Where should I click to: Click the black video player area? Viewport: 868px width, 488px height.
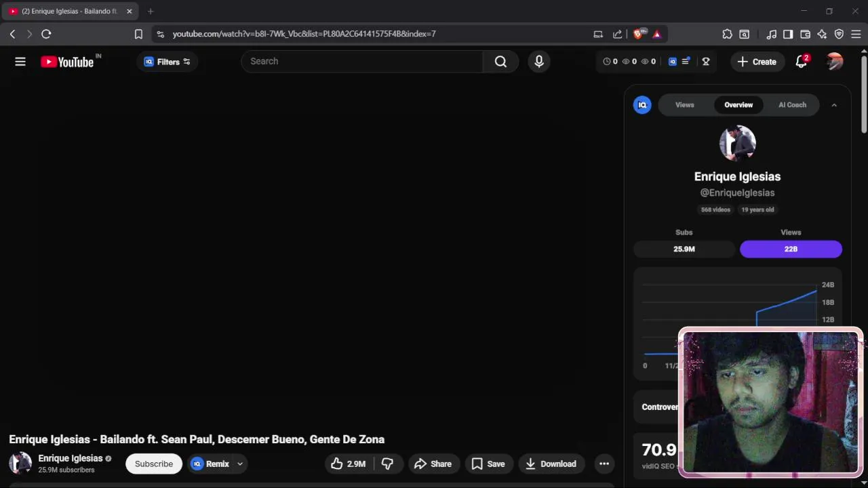[x=311, y=254]
